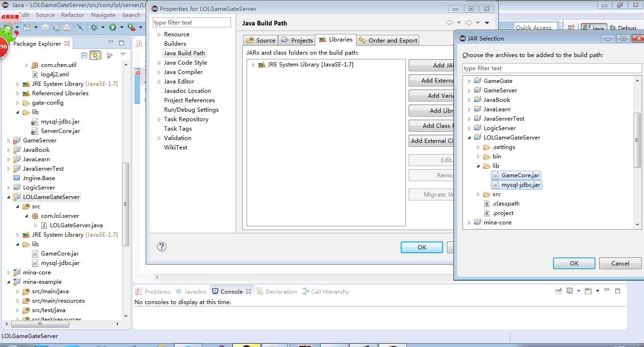
Task: Select the Projects tab in Java Build Path
Action: (297, 40)
